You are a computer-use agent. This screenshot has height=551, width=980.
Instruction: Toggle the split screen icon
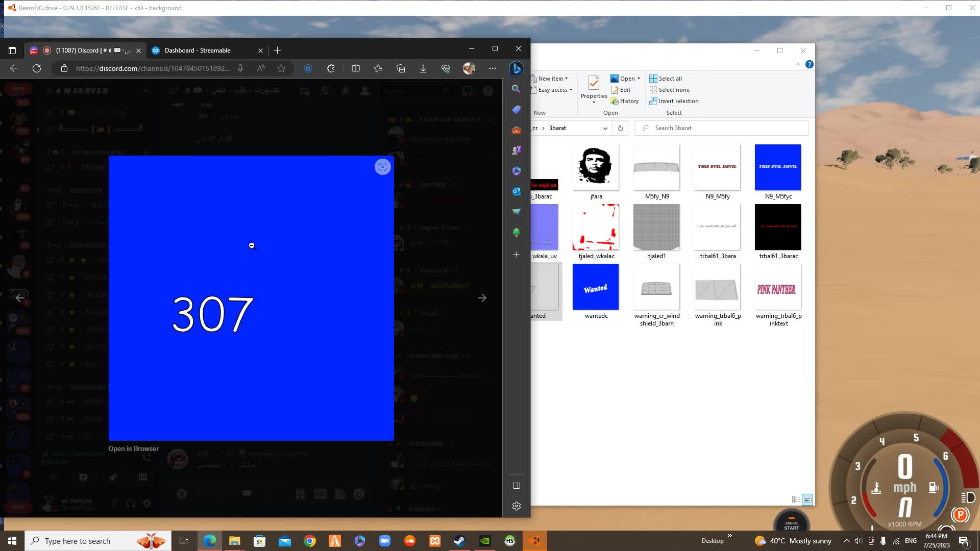356,68
